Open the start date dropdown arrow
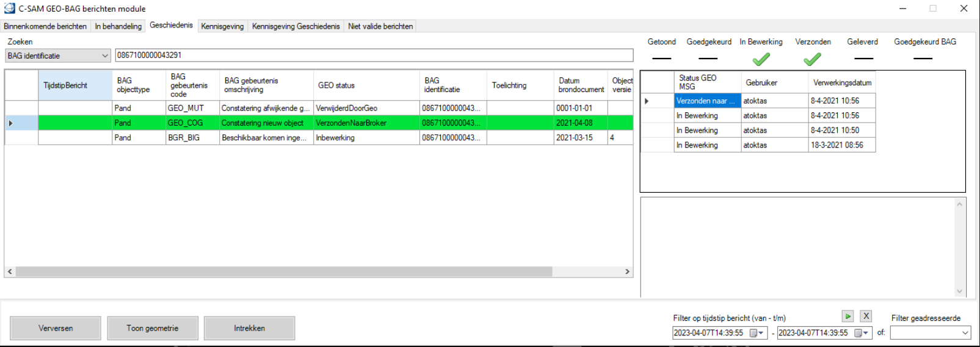 761,333
